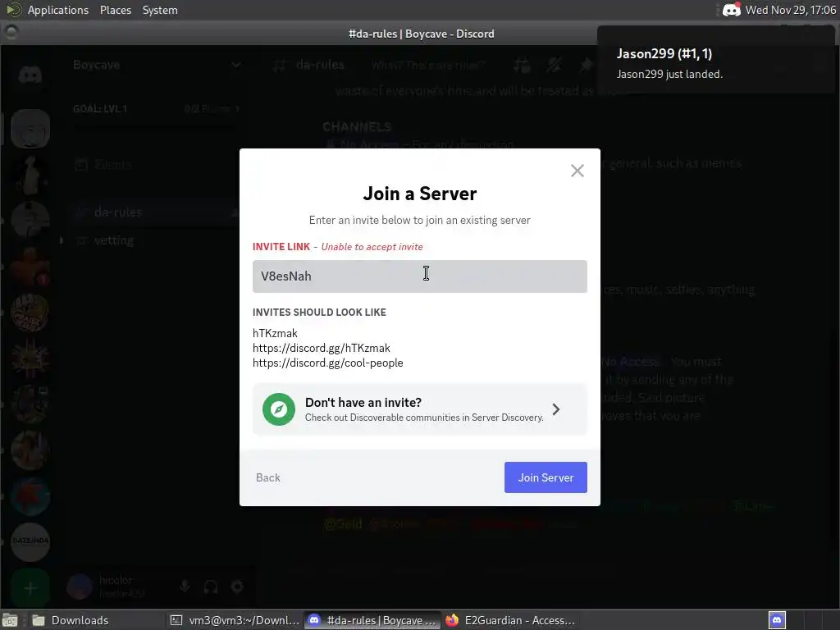Expand Server Discovery chevron arrow
The image size is (840, 630).
coord(556,409)
